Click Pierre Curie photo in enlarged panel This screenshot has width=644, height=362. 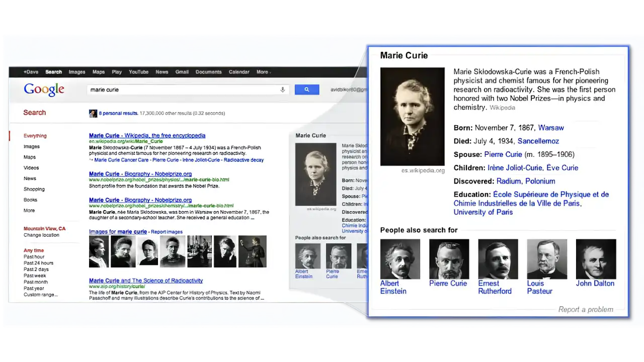(x=449, y=259)
